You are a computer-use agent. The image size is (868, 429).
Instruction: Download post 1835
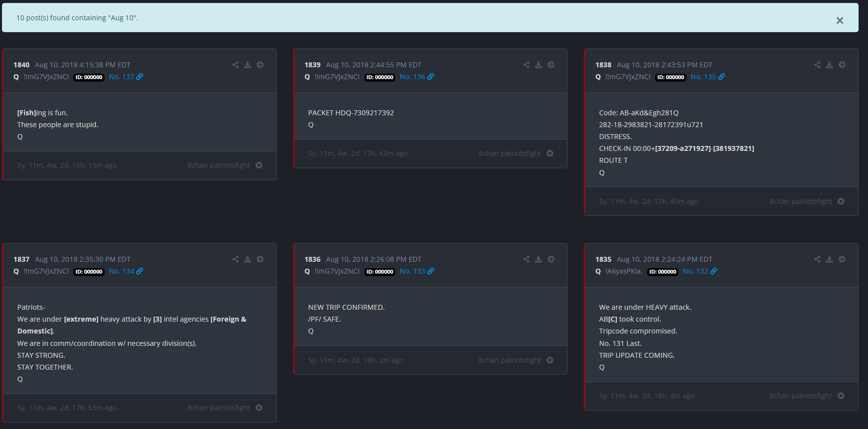pyautogui.click(x=829, y=259)
